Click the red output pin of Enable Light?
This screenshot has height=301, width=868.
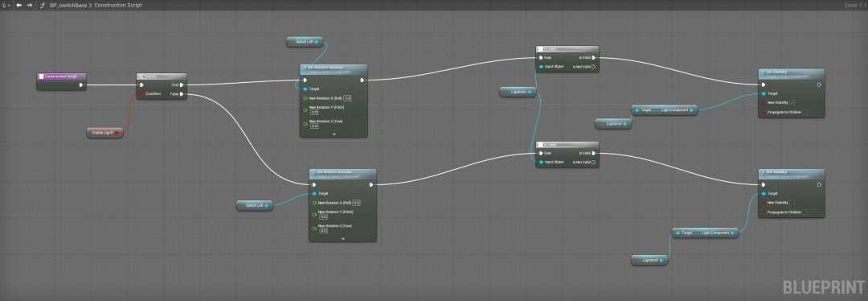pyautogui.click(x=117, y=133)
